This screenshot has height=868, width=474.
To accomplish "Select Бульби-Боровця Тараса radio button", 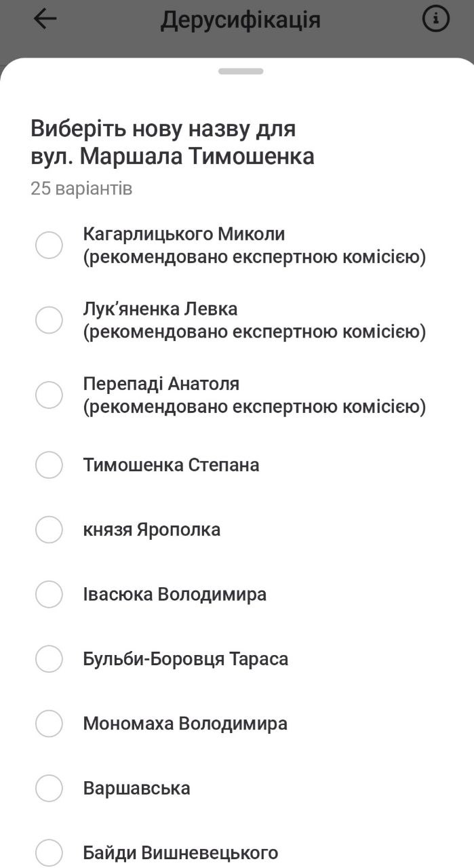I will pos(49,659).
